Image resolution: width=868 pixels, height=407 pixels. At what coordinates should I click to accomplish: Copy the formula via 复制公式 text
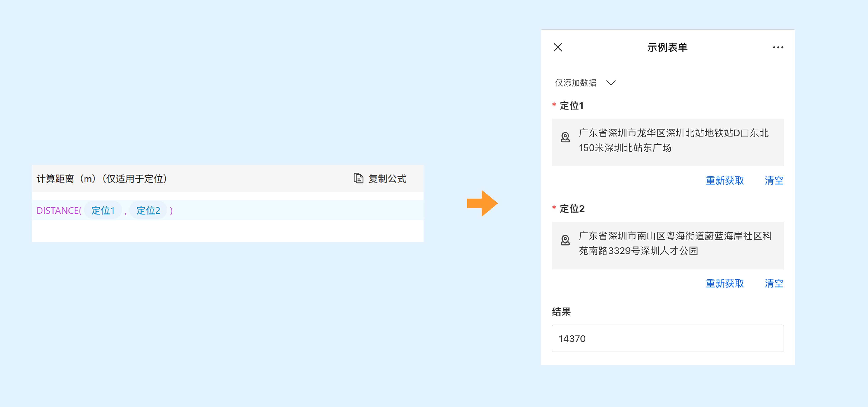coord(387,179)
